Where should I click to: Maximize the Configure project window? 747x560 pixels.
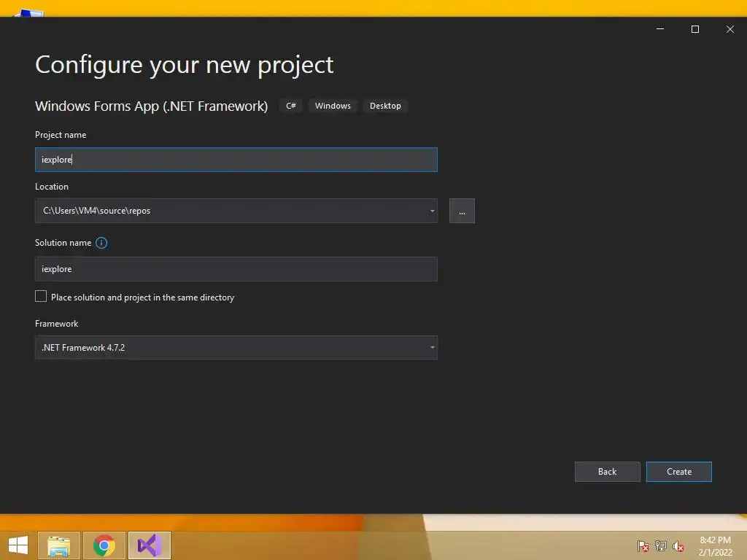(x=695, y=29)
